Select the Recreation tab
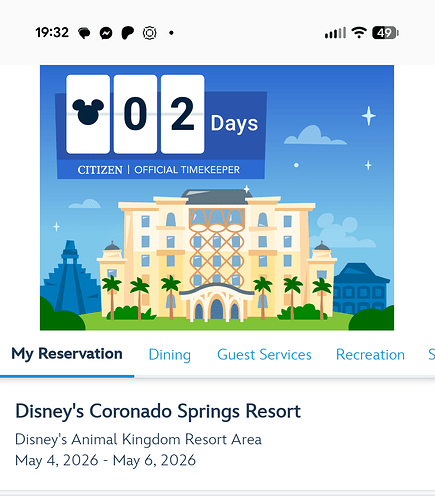This screenshot has height=500, width=435. (370, 355)
